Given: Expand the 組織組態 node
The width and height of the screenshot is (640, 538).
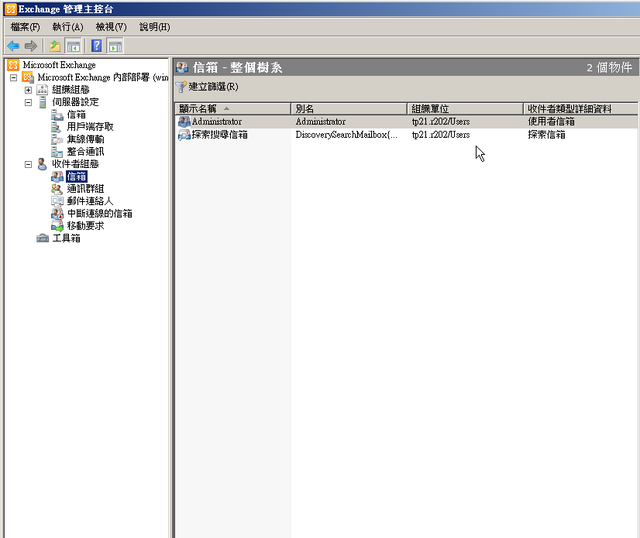Looking at the screenshot, I should (x=28, y=90).
